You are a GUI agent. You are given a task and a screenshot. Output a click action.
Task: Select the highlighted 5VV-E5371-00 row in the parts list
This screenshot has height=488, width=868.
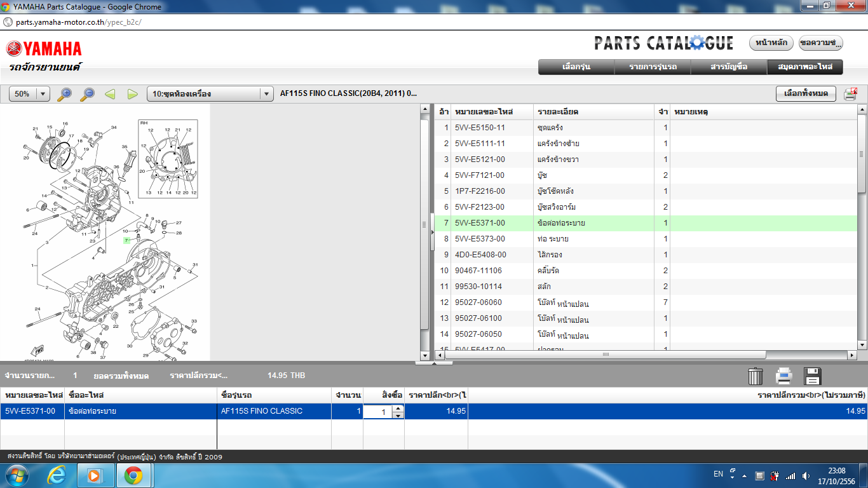pyautogui.click(x=646, y=223)
